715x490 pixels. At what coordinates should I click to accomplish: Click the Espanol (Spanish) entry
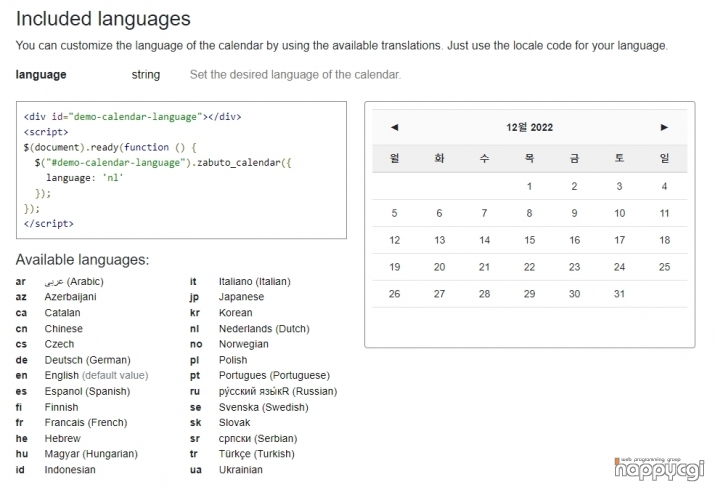[87, 391]
